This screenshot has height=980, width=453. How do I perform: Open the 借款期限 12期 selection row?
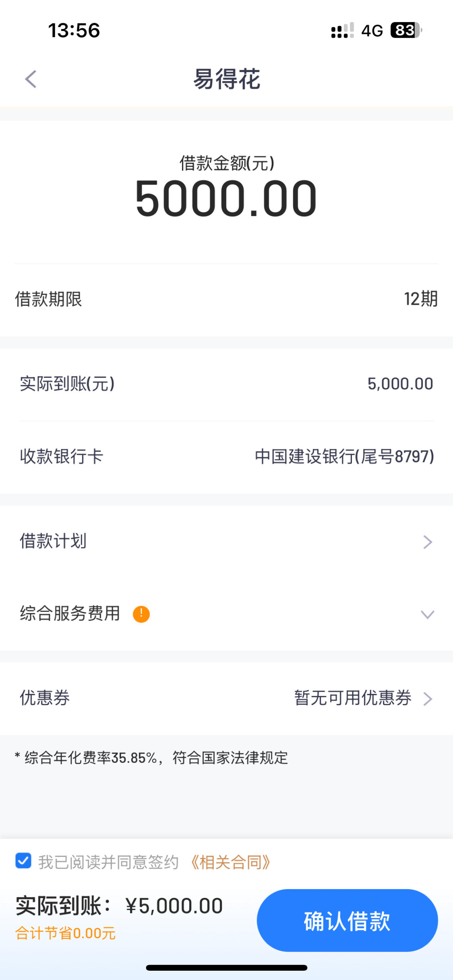tap(226, 299)
